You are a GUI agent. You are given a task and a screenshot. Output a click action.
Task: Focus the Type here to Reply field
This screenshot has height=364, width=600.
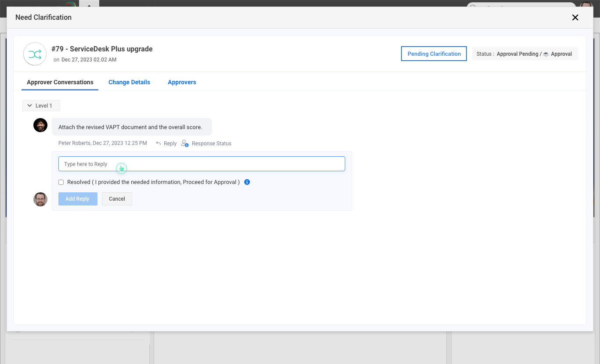point(202,164)
